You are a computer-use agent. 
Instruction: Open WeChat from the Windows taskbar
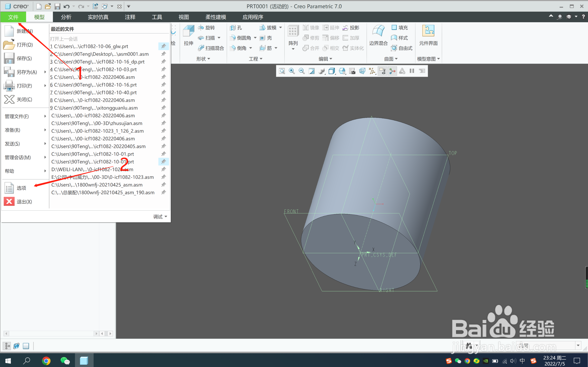65,361
